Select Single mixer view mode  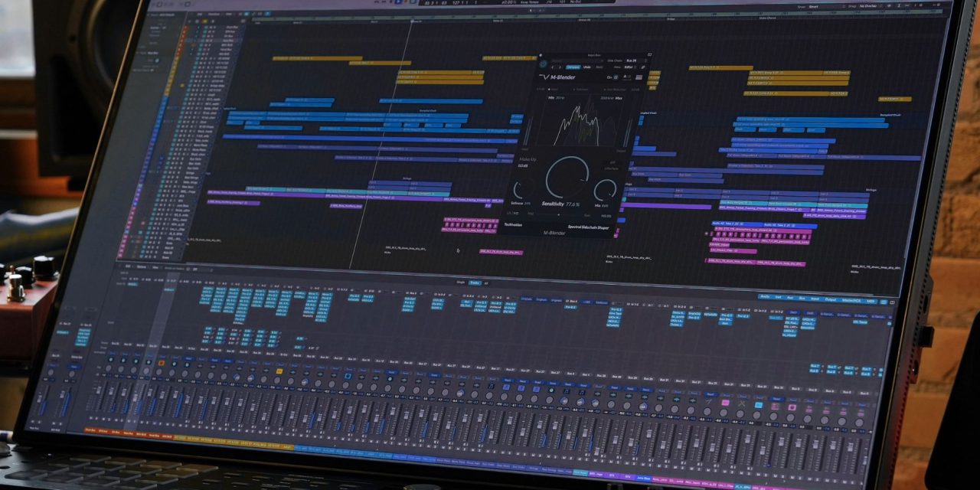click(x=460, y=282)
